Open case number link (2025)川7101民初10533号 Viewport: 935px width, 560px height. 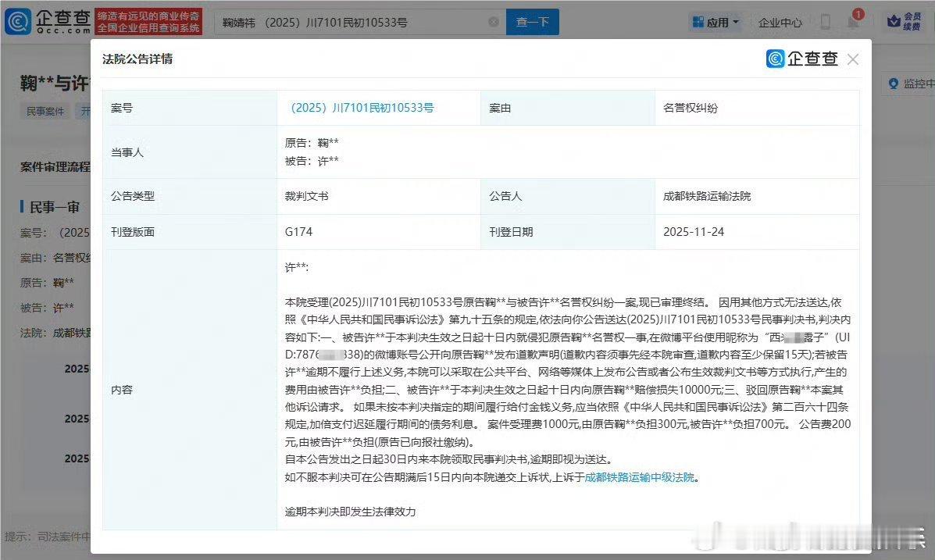(362, 108)
